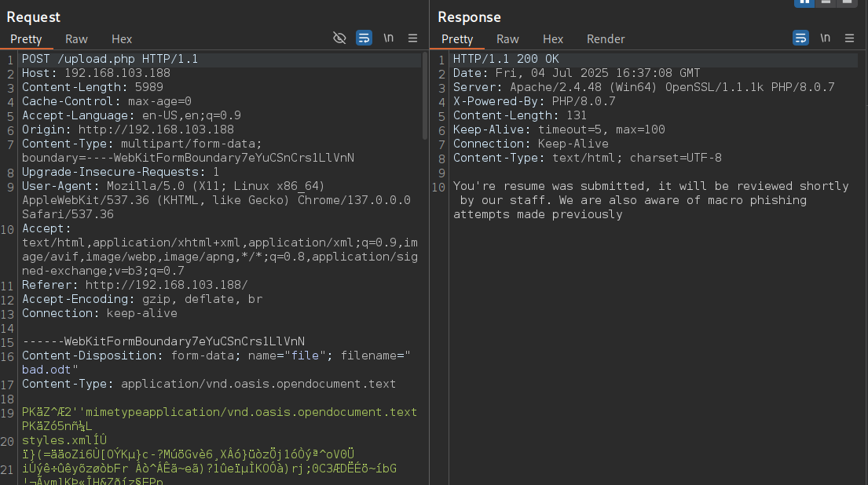This screenshot has width=868, height=485.
Task: Click the 'bad.odt' filename value
Action: coord(46,370)
